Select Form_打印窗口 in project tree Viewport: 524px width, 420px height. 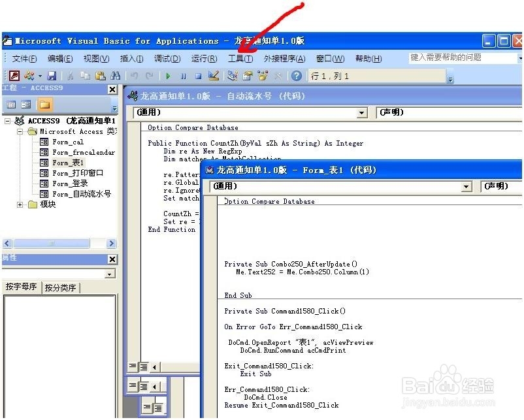pos(78,173)
